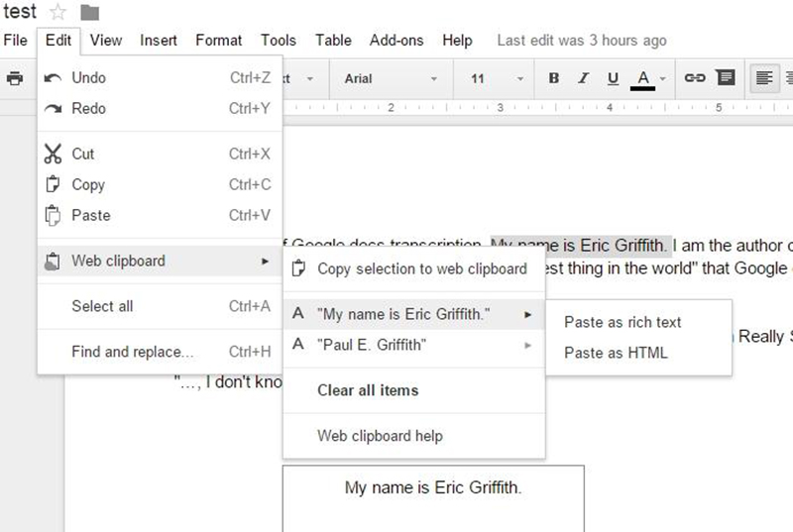Viewport: 793px width, 532px height.
Task: Open the font size 11 dropdown
Action: pyautogui.click(x=498, y=78)
